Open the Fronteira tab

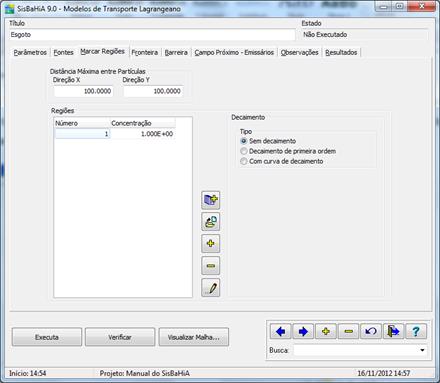145,52
